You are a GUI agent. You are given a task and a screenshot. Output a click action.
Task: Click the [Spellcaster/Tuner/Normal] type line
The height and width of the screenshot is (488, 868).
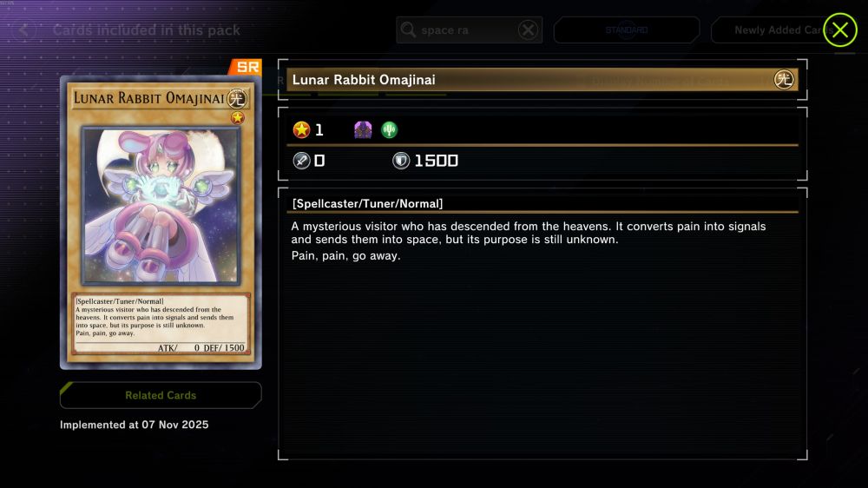click(x=367, y=203)
